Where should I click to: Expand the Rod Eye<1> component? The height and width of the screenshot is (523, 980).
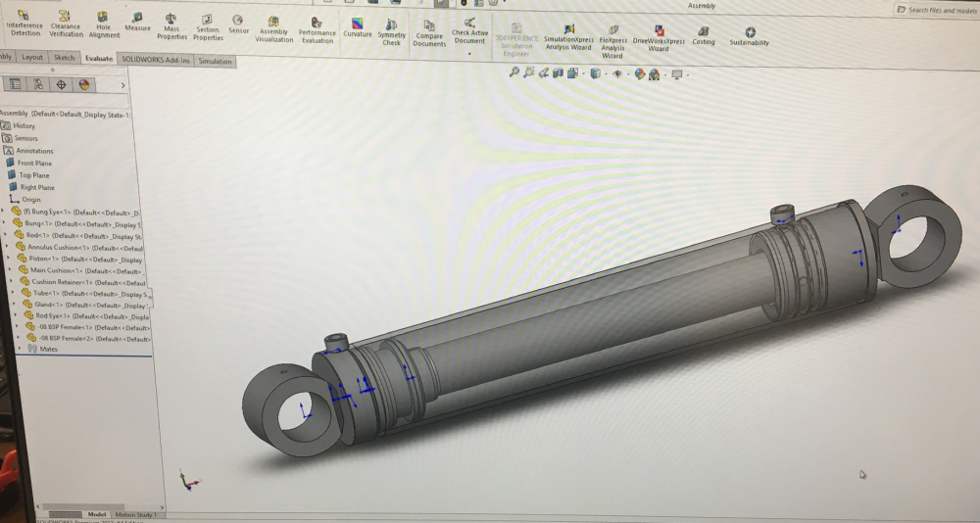click(x=16, y=315)
